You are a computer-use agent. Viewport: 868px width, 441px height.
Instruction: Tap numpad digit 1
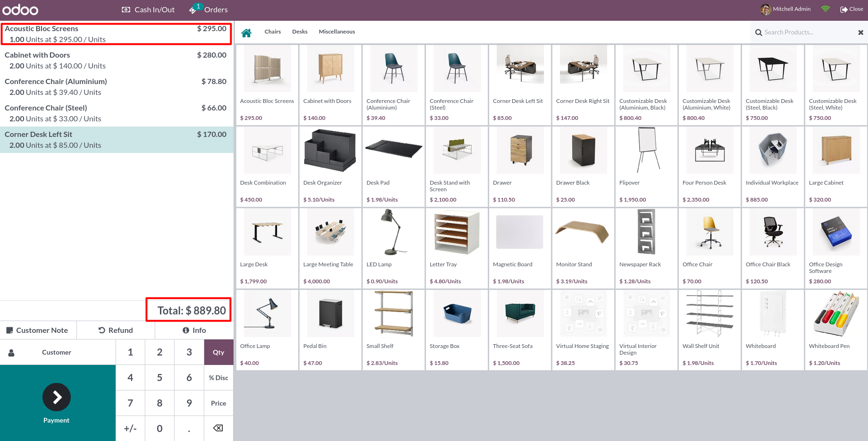point(130,352)
